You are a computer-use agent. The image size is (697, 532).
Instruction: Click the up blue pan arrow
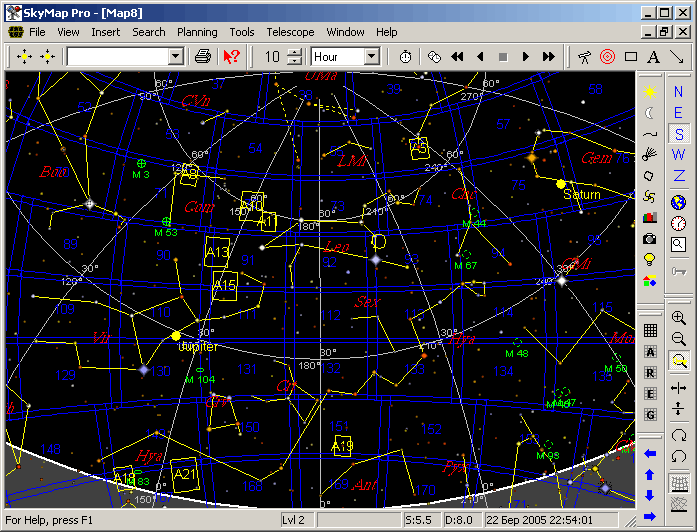click(x=649, y=475)
